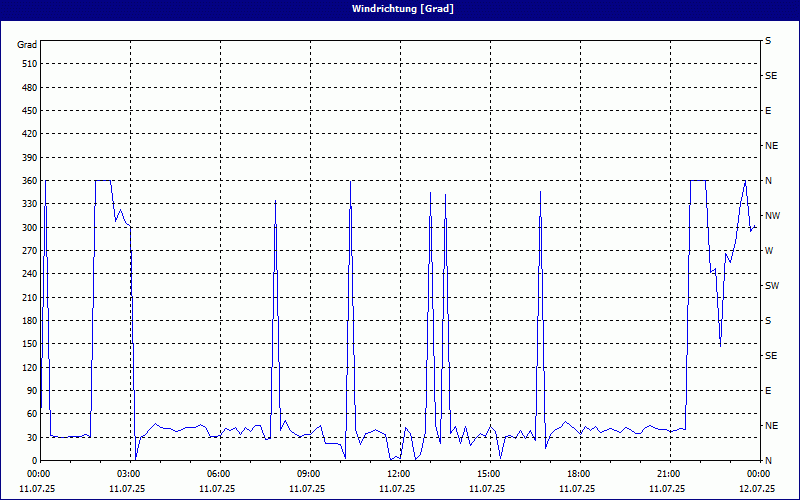Click the "Windrichtung [Grad]" chart title
The height and width of the screenshot is (500, 800).
click(x=400, y=9)
